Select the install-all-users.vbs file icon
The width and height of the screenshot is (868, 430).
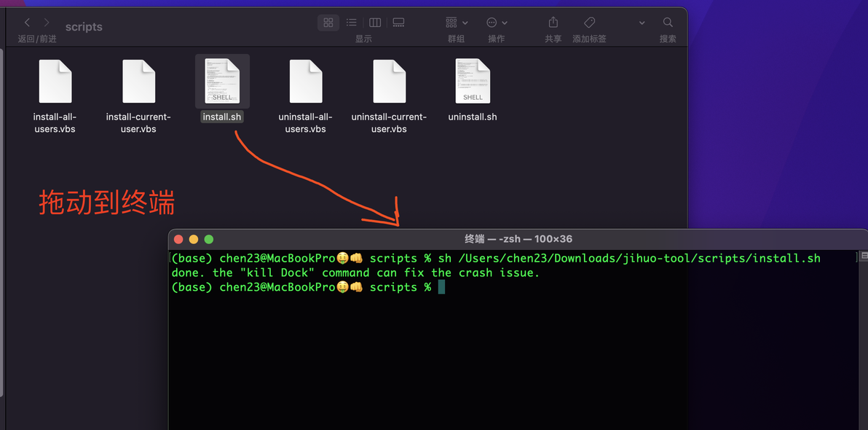(55, 81)
